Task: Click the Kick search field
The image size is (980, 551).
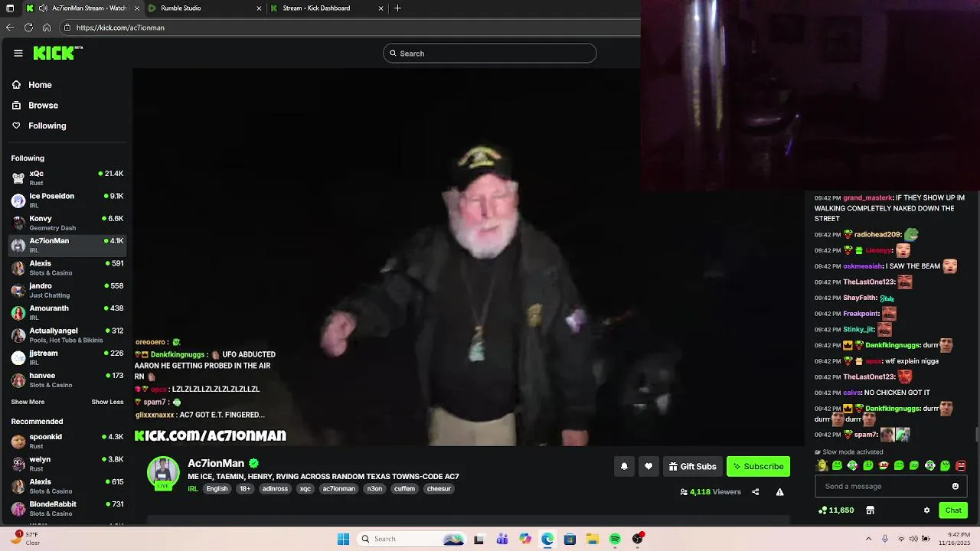Action: pyautogui.click(x=490, y=54)
